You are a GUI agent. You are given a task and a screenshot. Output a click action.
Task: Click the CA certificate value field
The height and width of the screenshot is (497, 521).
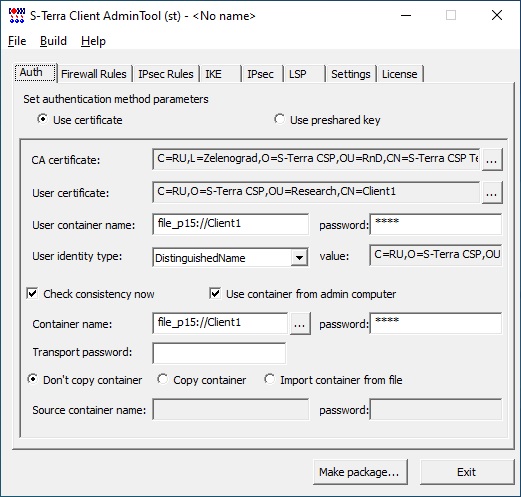316,159
